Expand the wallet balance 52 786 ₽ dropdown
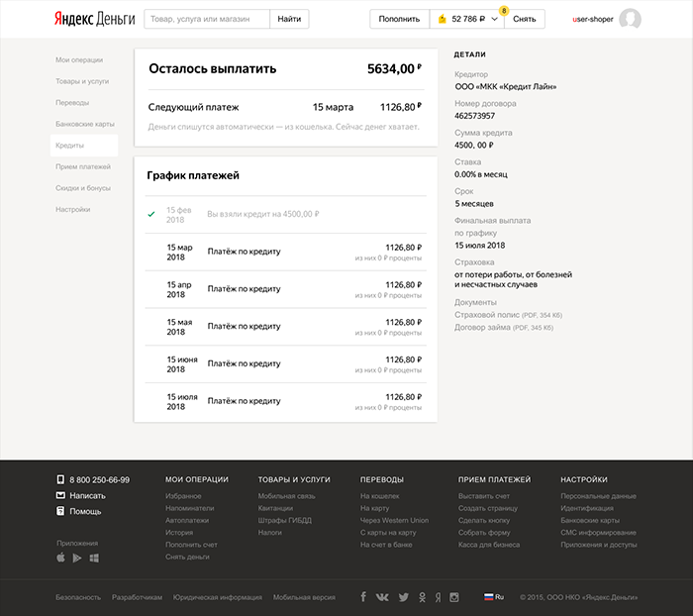The image size is (693, 616). pyautogui.click(x=467, y=19)
